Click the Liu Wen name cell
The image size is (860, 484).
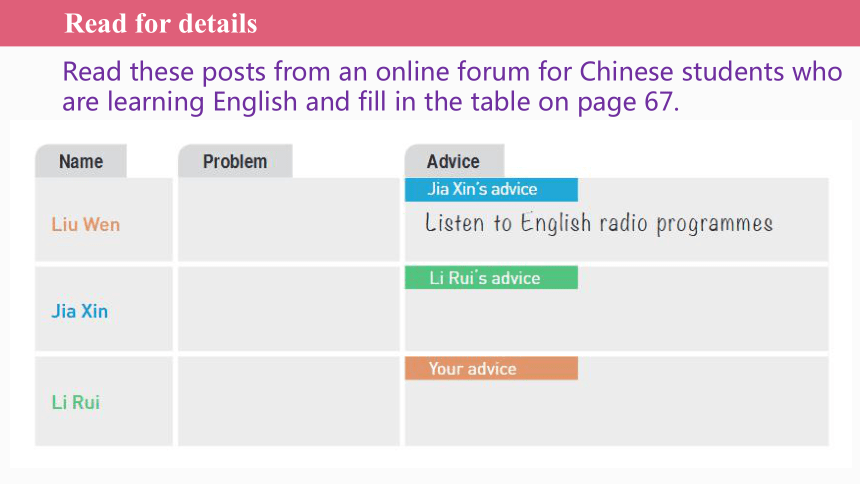tap(104, 220)
